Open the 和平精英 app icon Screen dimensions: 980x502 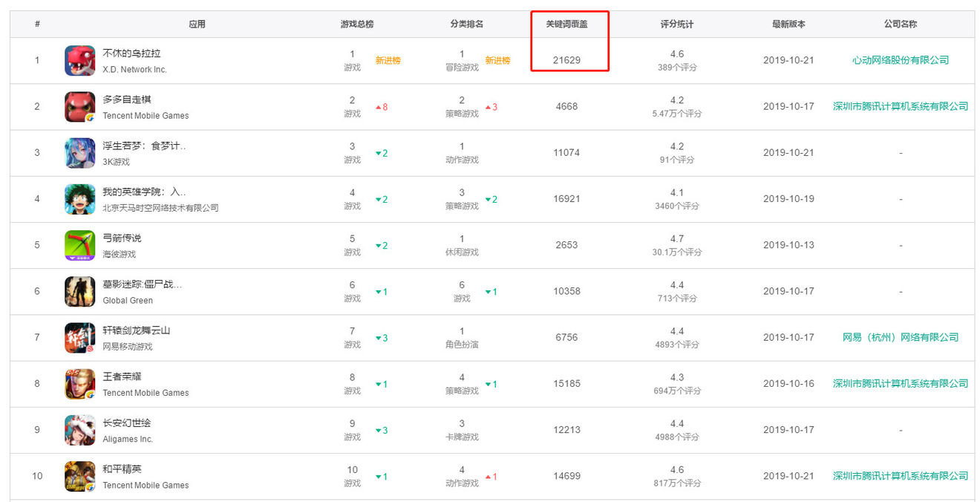point(79,476)
